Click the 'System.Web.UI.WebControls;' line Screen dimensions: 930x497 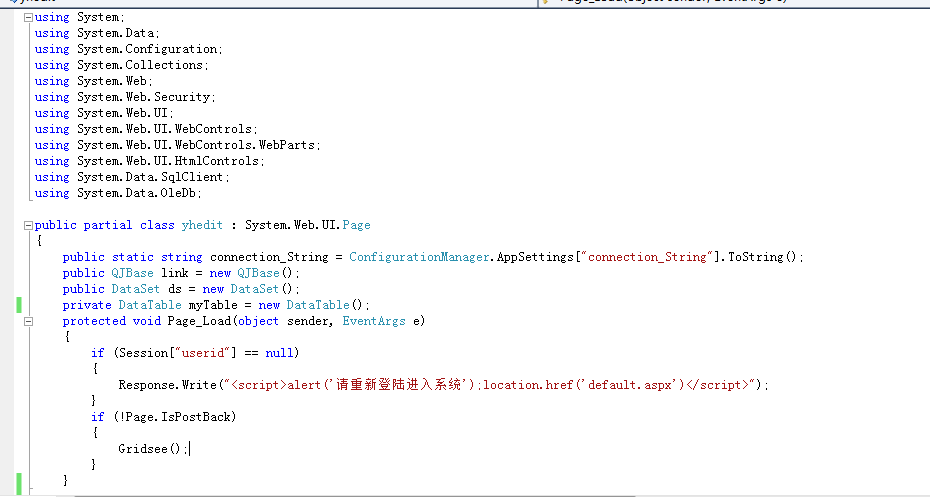point(167,129)
